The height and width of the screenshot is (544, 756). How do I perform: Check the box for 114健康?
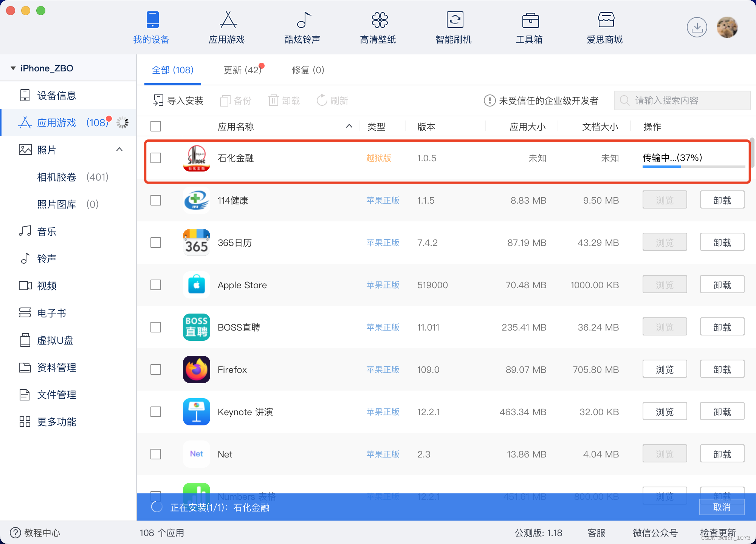pyautogui.click(x=156, y=200)
